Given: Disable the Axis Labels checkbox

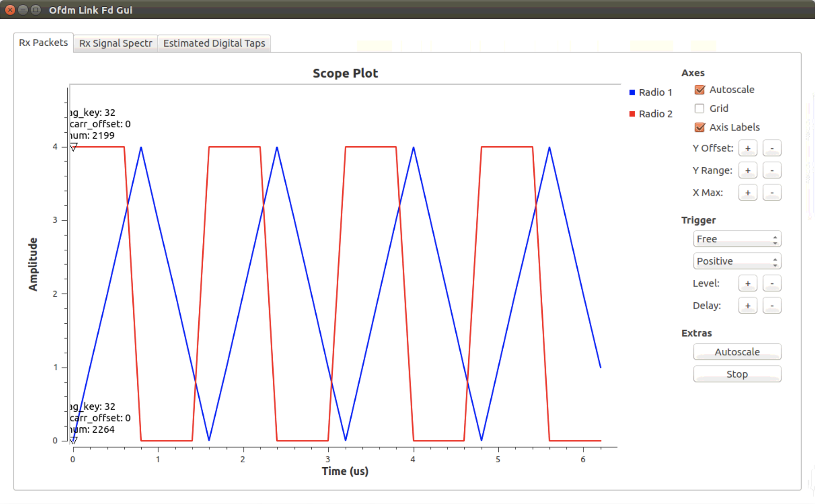Looking at the screenshot, I should 699,127.
